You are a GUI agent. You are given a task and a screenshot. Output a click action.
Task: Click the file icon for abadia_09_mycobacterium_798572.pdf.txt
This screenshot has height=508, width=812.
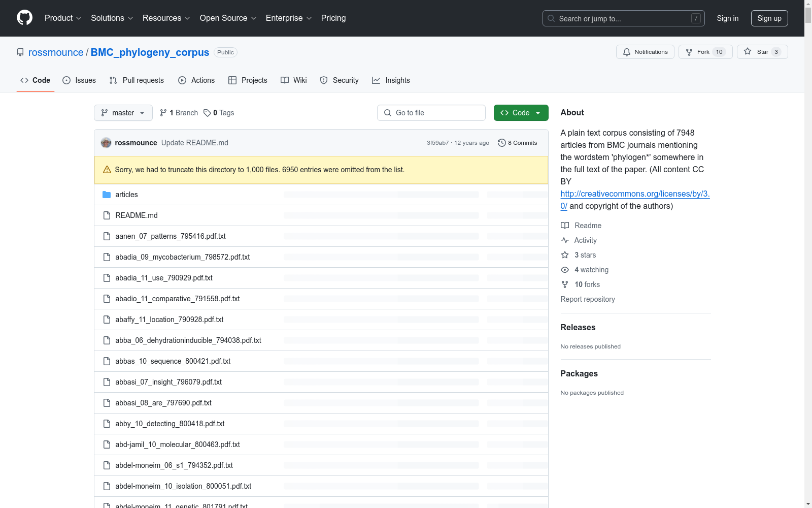pos(107,257)
